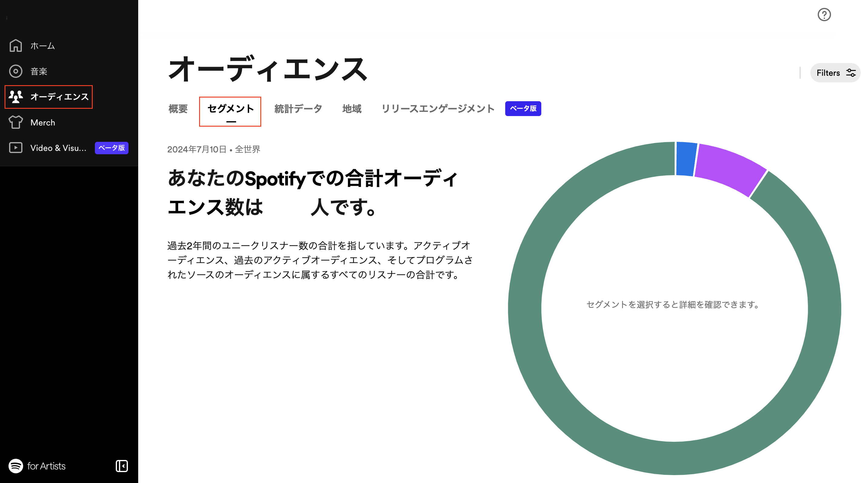
Task: Select the セグメント tab
Action: point(230,109)
